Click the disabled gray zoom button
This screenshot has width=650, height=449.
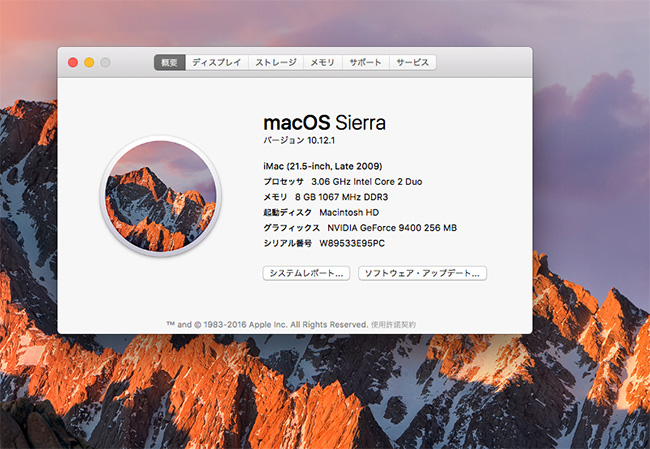tap(105, 63)
